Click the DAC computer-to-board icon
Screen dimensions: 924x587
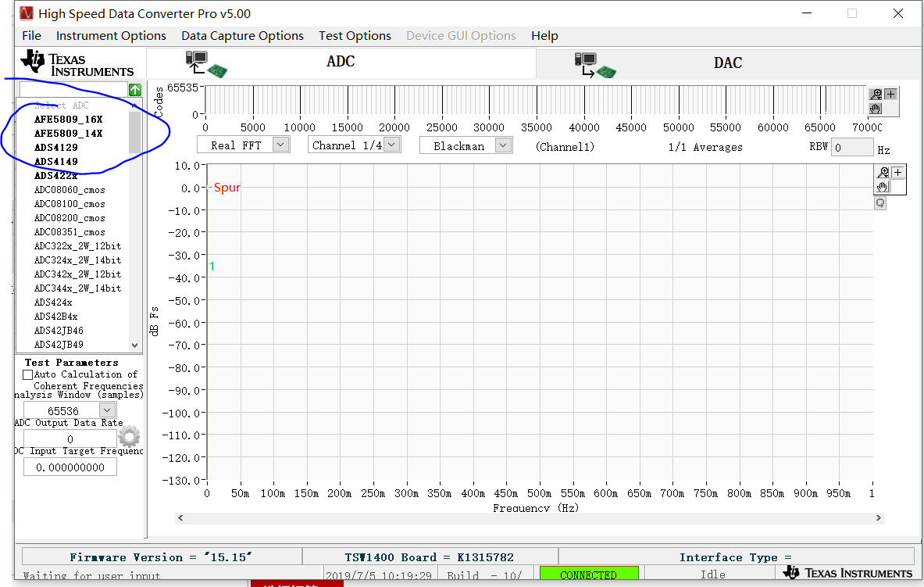594,65
